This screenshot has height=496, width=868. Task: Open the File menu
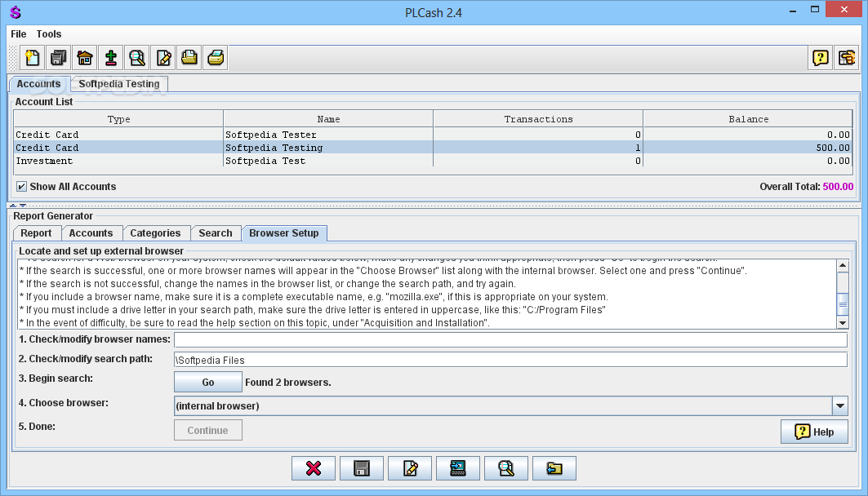pos(18,34)
